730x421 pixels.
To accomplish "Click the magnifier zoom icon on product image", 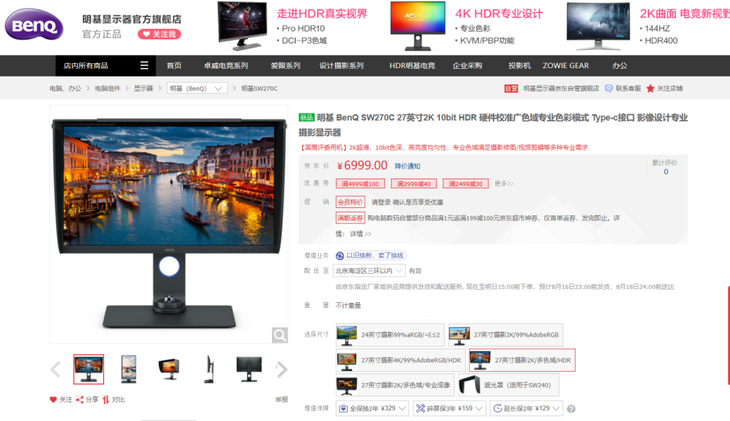I will point(279,335).
